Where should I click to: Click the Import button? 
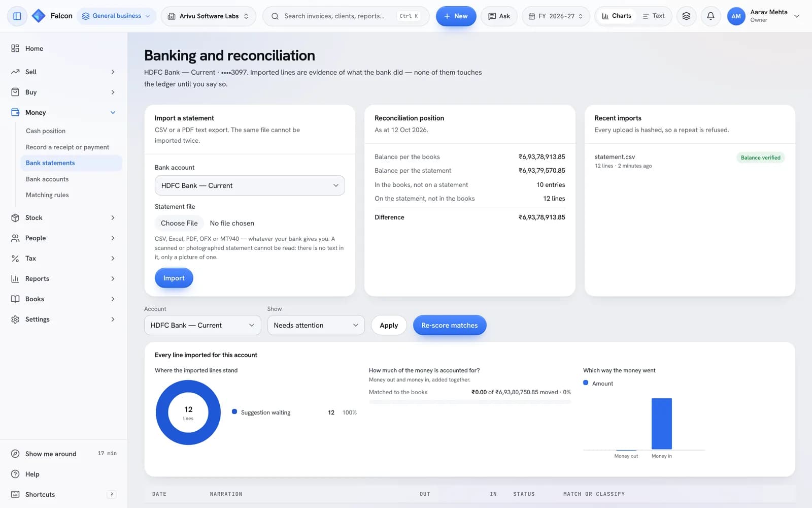(174, 278)
